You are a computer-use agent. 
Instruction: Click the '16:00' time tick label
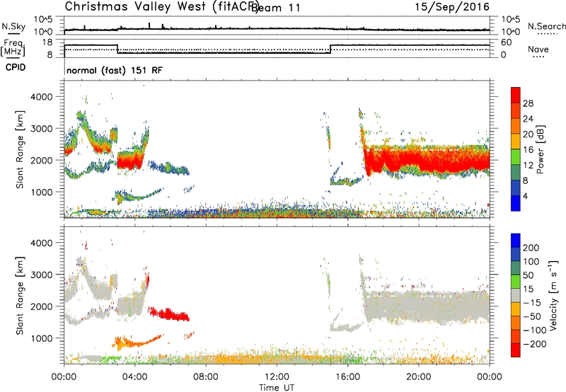tap(347, 377)
